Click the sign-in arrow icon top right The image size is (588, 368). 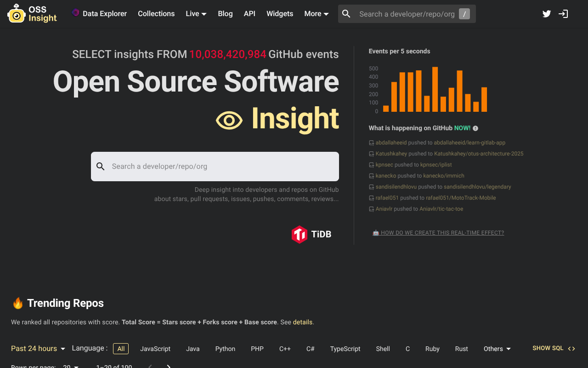(563, 14)
